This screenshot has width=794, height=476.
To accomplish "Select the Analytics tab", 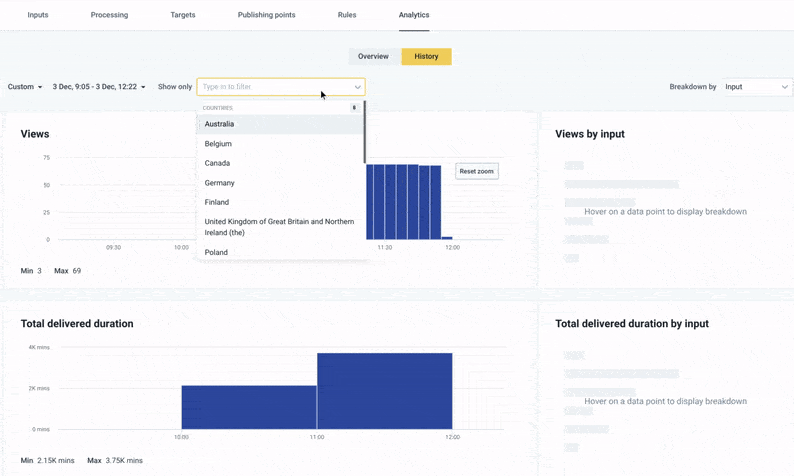I will point(414,15).
